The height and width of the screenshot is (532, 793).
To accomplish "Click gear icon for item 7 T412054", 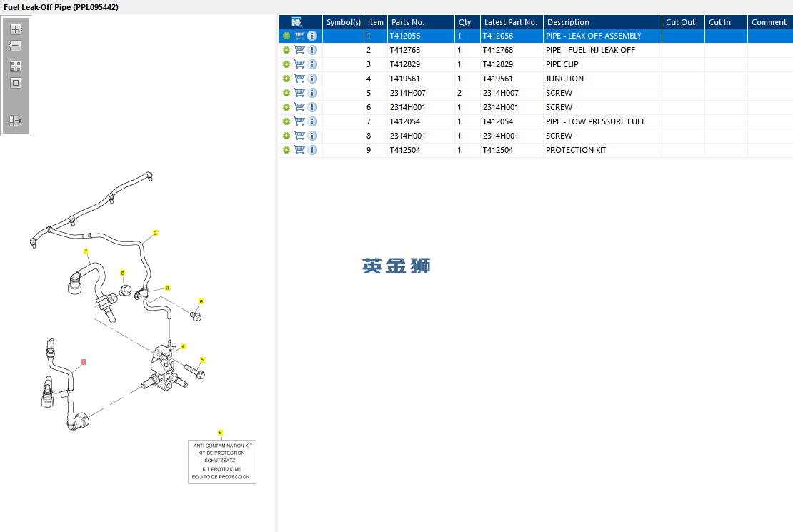I will click(x=286, y=121).
